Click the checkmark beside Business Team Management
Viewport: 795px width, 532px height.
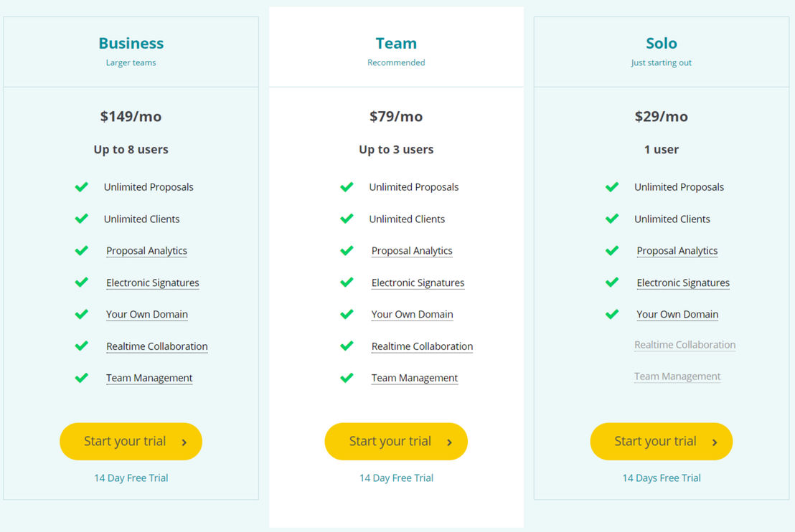(x=81, y=378)
